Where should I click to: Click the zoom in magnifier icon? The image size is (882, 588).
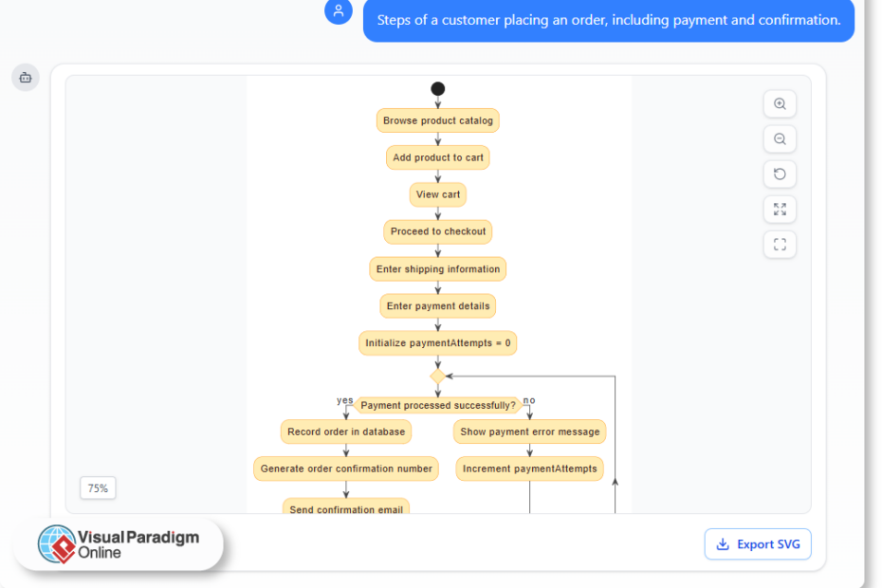coord(779,104)
